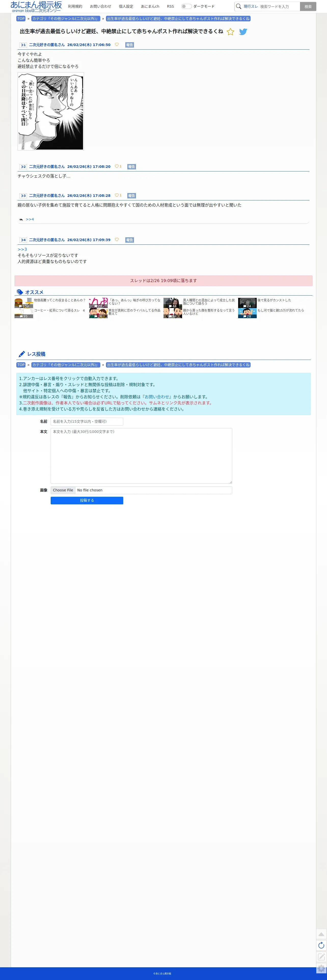This screenshot has width=327, height=980.
Task: Open お問い合わせ in the header
Action: pyautogui.click(x=101, y=6)
